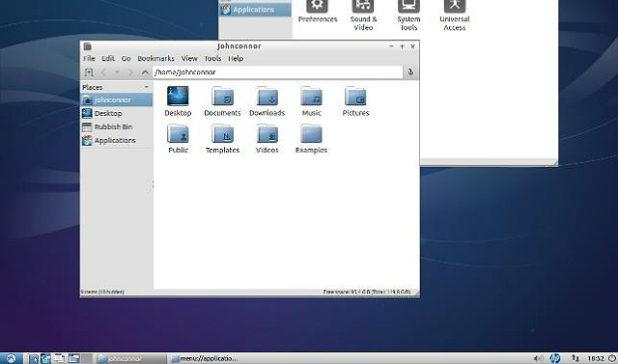Go up to parent folder
Image resolution: width=618 pixels, height=364 pixels.
(145, 72)
